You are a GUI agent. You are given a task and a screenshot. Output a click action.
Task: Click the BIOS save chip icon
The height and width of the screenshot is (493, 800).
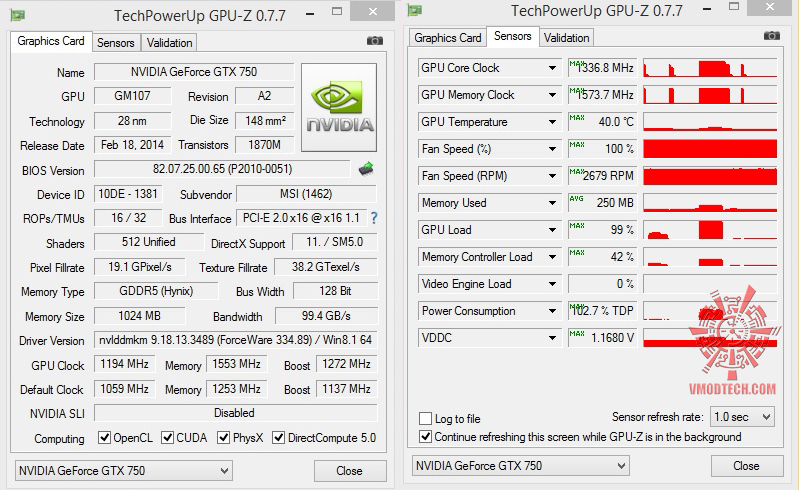point(366,168)
